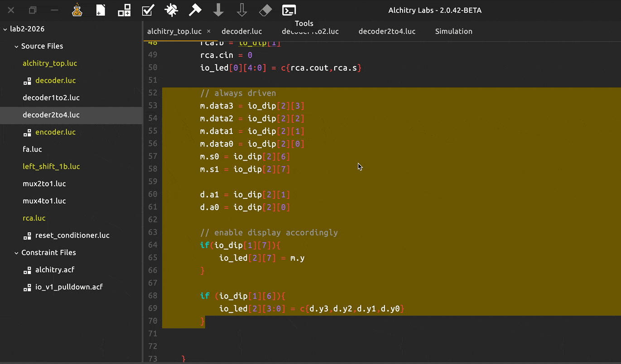Open mux4to1.luc in the file tree
Viewport: 621px width, 364px height.
[44, 201]
